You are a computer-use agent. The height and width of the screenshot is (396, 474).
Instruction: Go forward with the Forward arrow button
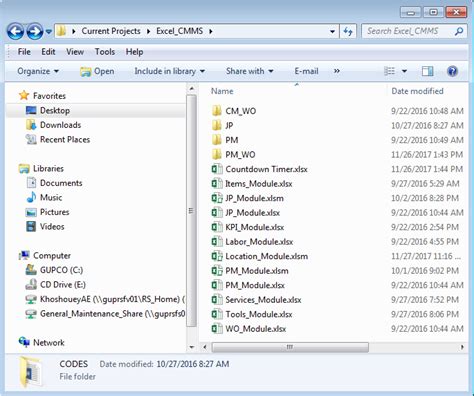35,31
